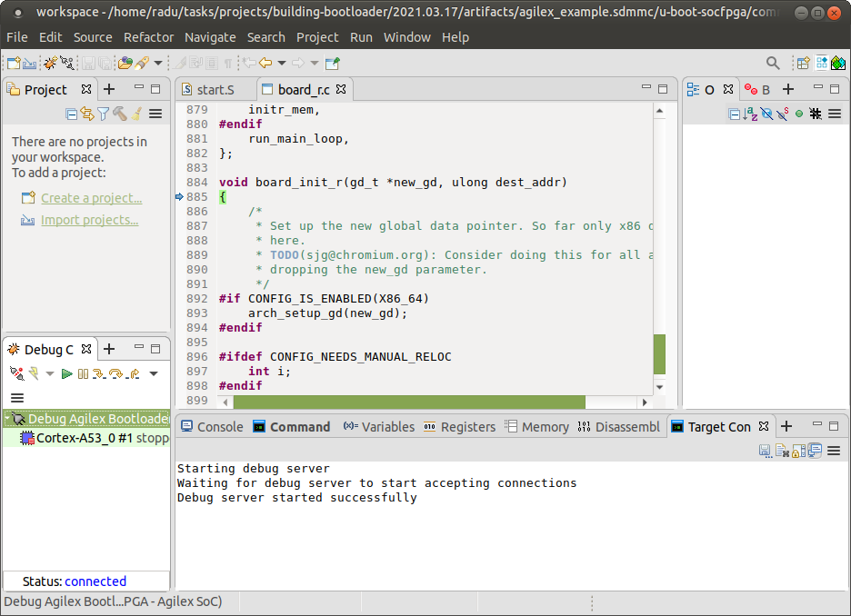Open the Debug Control toolbar dropdown arrow
Viewport: 851px width, 616px height.
[154, 373]
